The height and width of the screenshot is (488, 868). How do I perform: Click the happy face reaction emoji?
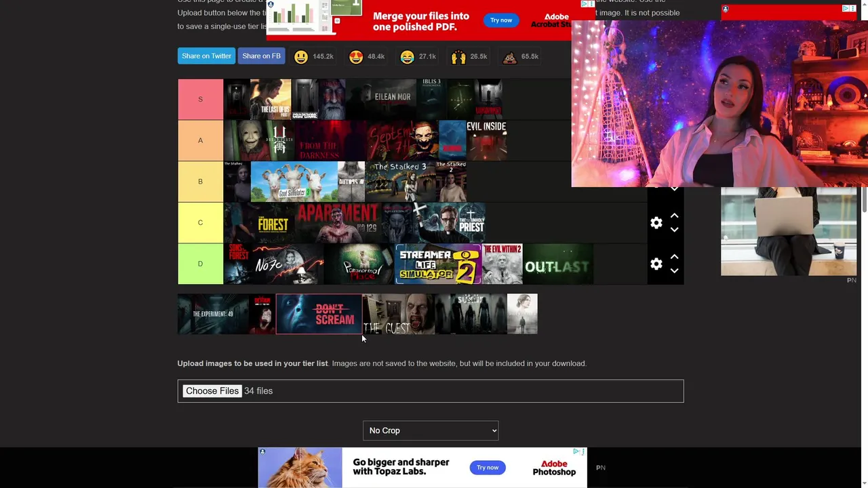(301, 57)
